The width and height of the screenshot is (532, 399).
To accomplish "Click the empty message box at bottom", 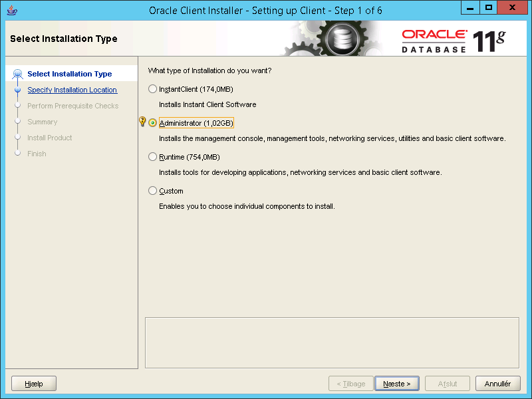I will (332, 342).
